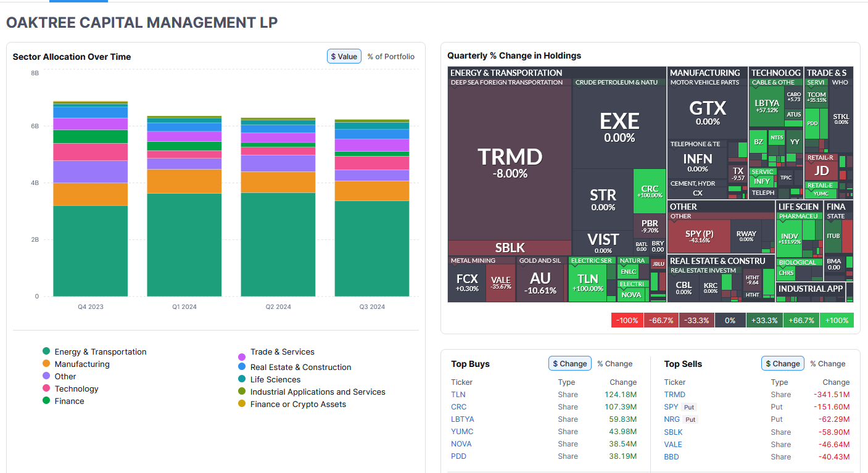The image size is (868, 473).
Task: Click the Put badge beside SPY
Action: tap(689, 407)
